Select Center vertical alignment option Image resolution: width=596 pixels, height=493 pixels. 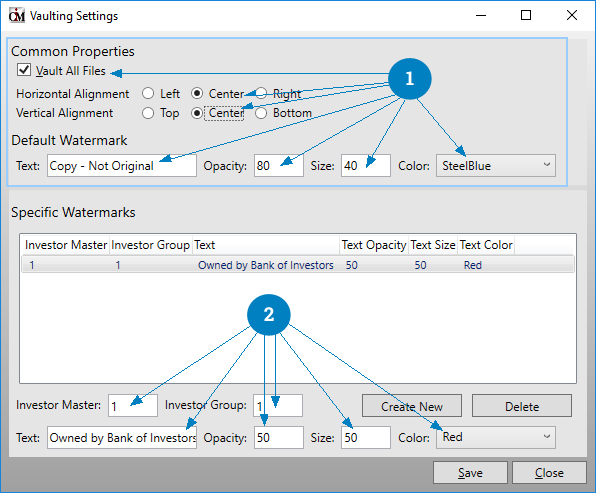tap(197, 113)
